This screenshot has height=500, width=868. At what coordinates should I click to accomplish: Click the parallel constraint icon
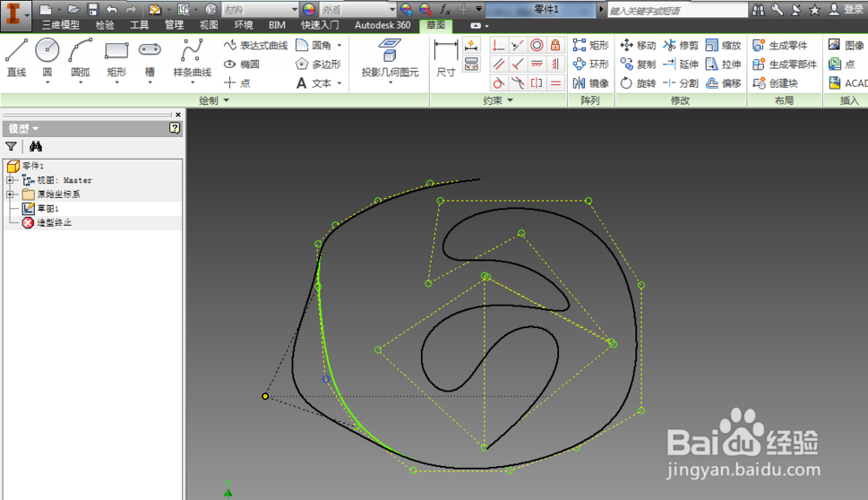(x=499, y=64)
